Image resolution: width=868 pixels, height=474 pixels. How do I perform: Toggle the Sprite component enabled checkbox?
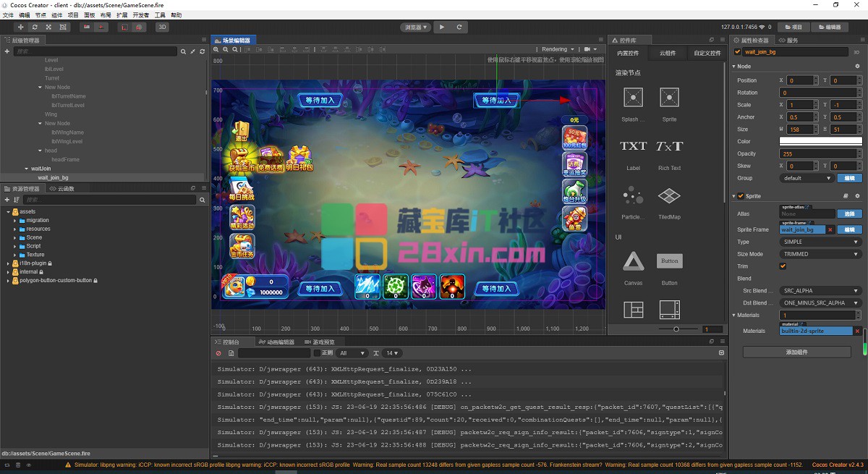pyautogui.click(x=740, y=196)
